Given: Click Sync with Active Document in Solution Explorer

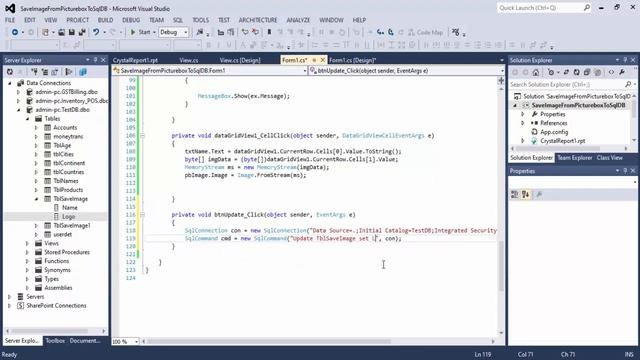Looking at the screenshot, I should [x=566, y=72].
